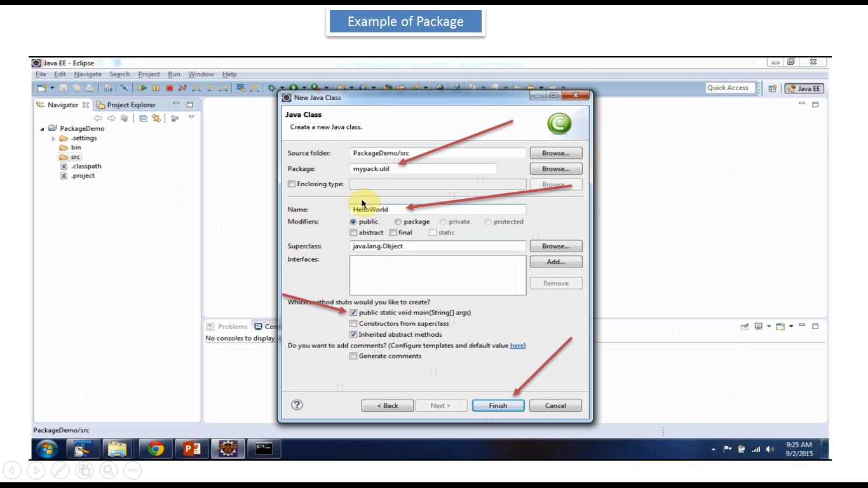The height and width of the screenshot is (488, 868).
Task: Open the Navigate menu
Action: [x=88, y=74]
